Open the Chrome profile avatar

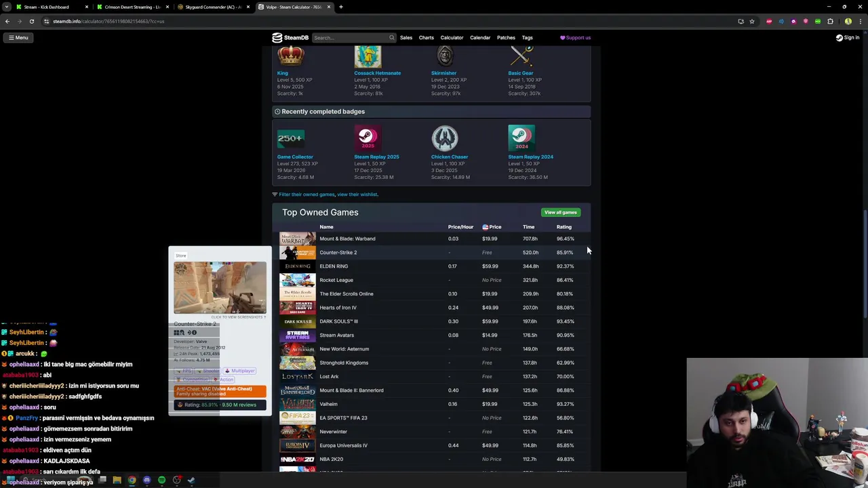(x=848, y=21)
